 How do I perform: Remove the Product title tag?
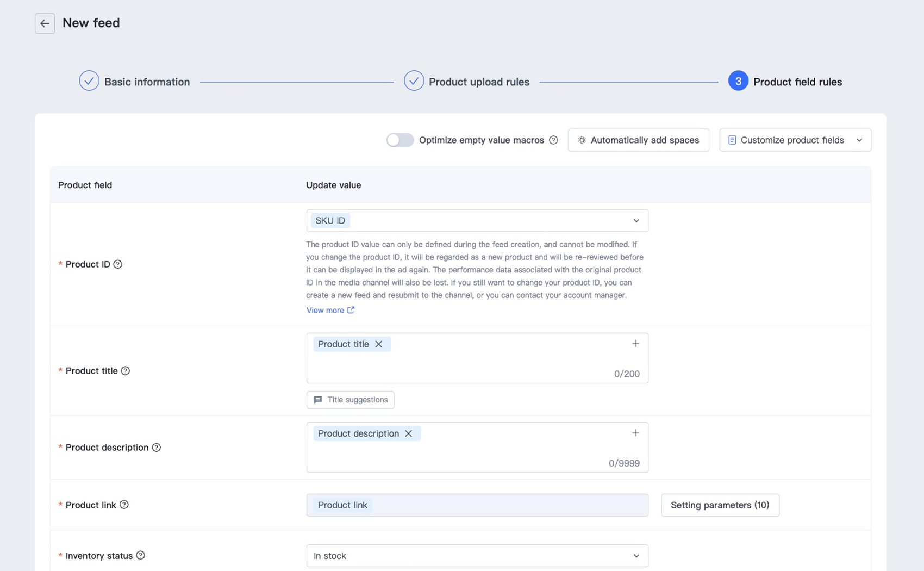point(379,344)
